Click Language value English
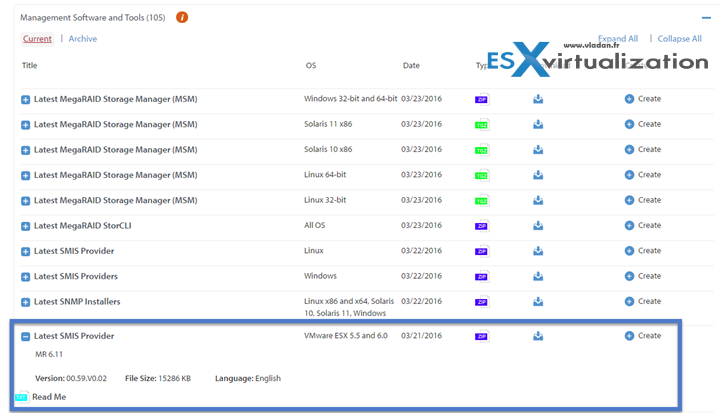The height and width of the screenshot is (413, 720). click(x=268, y=379)
